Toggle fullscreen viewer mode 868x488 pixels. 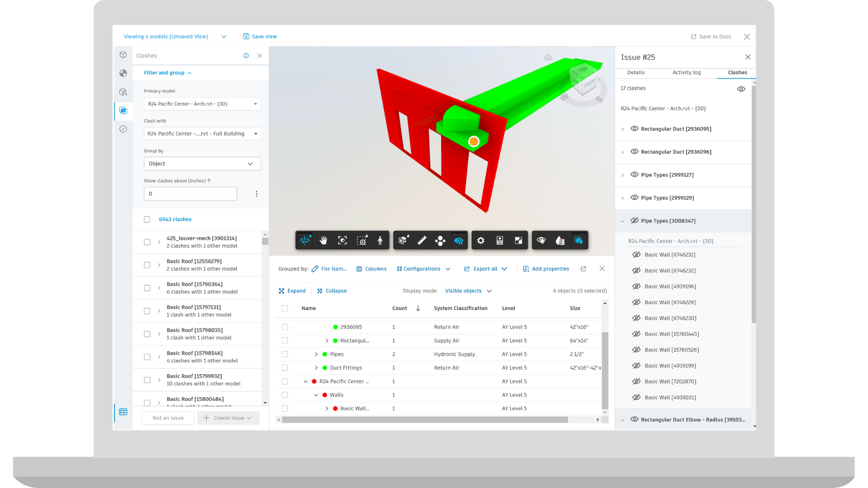(519, 240)
